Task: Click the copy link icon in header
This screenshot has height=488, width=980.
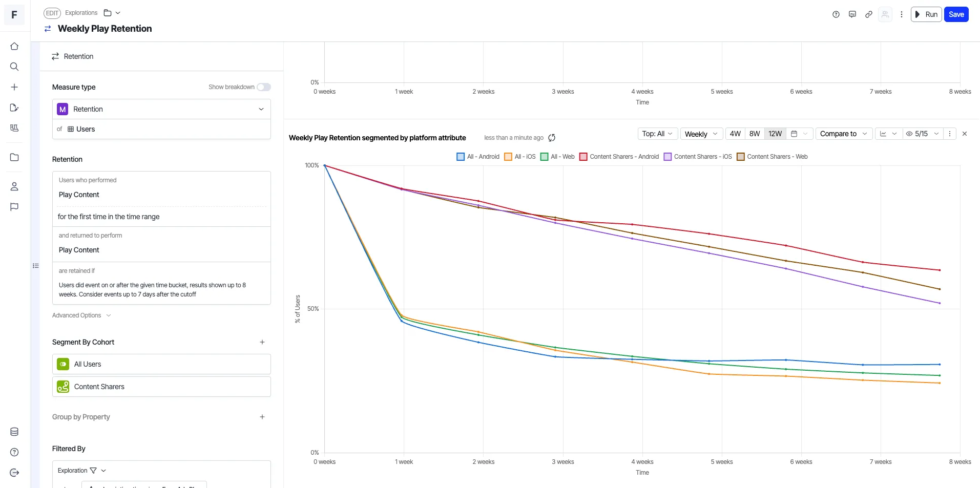Action: (x=869, y=14)
